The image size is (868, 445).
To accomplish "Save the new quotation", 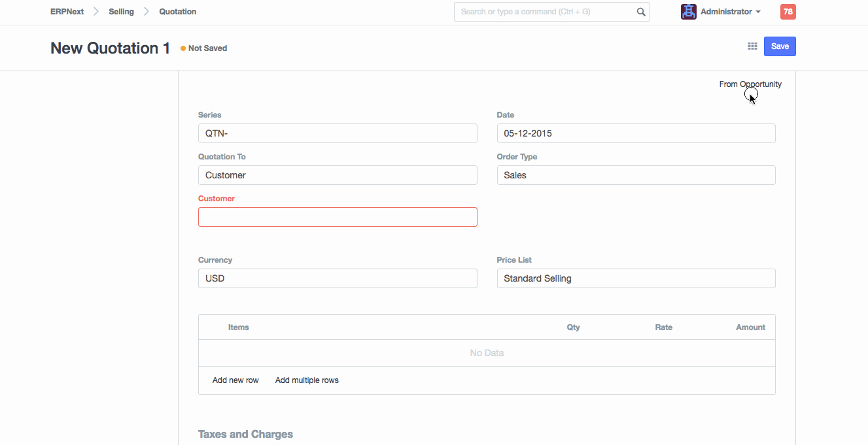I will [779, 46].
